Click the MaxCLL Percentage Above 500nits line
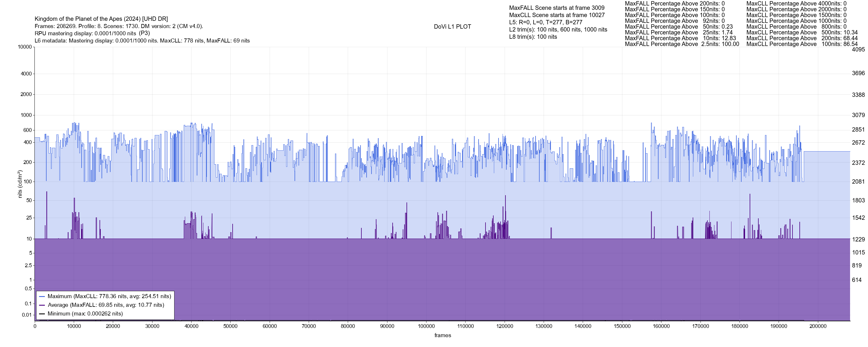This screenshot has height=347, width=868. [802, 32]
